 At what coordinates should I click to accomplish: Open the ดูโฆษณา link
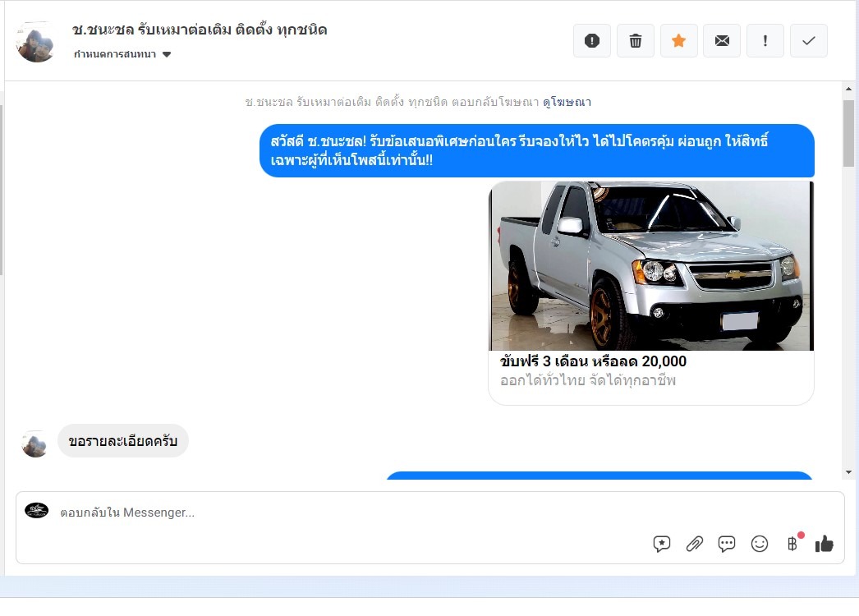point(567,102)
